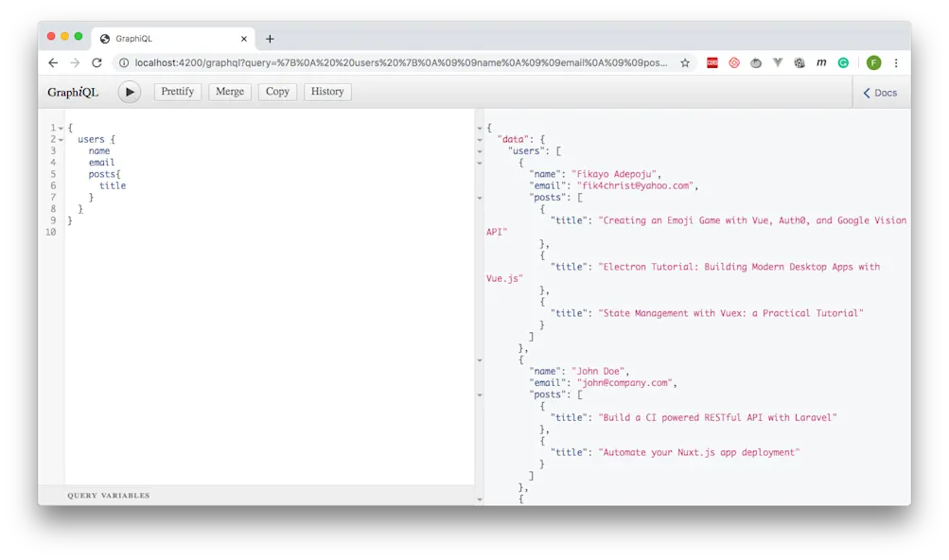
Task: Click the tomato timer extension icon
Action: [x=756, y=62]
